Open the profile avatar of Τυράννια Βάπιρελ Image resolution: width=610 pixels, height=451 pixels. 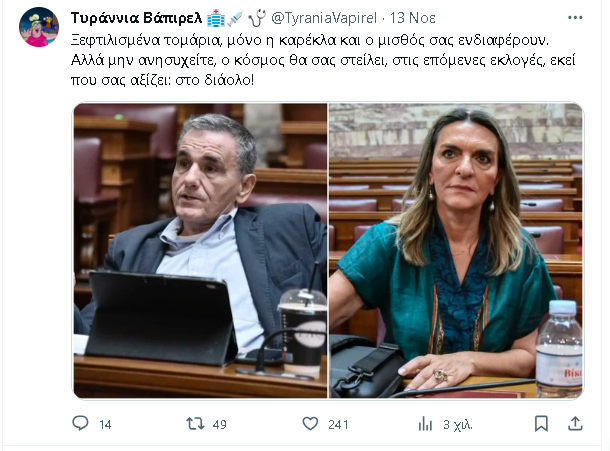[39, 27]
